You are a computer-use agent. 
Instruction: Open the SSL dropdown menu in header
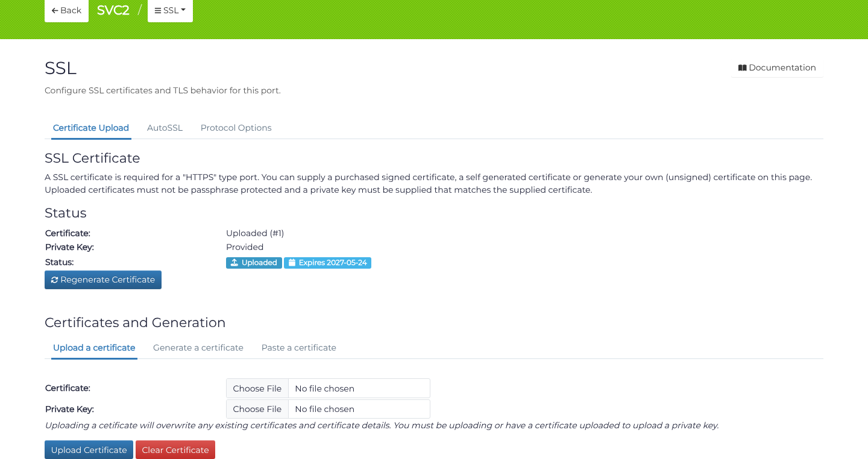170,10
